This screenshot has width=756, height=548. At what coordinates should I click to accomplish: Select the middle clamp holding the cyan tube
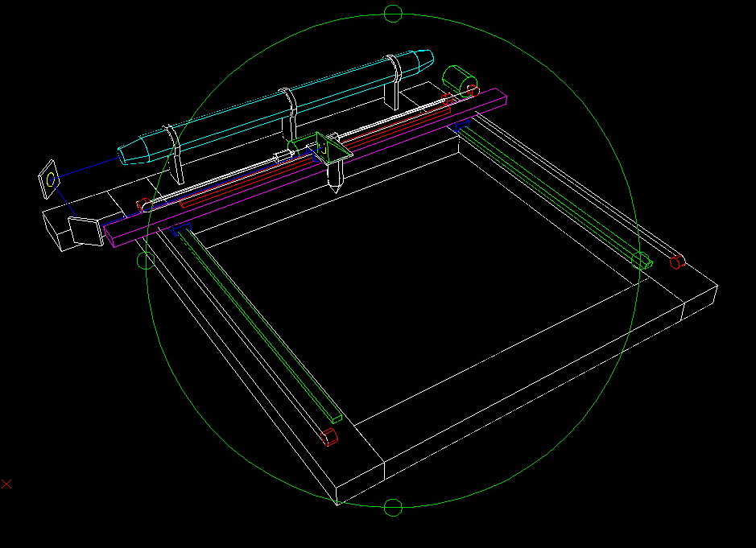[288, 113]
